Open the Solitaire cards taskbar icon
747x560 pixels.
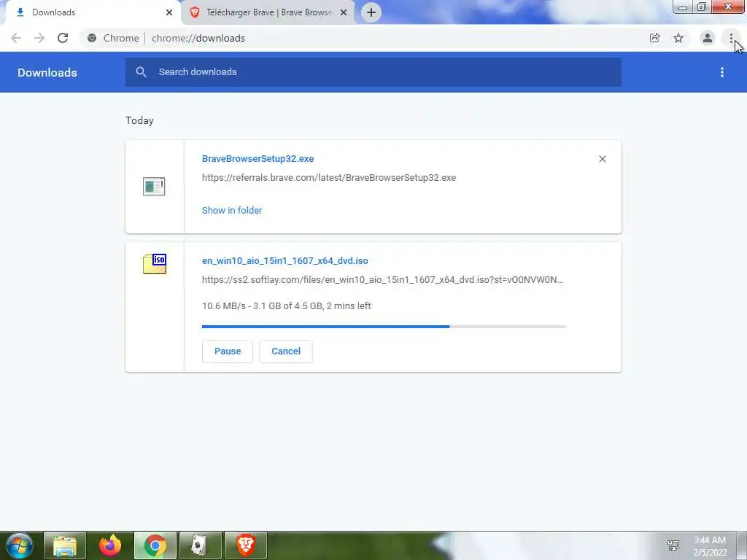pos(200,545)
